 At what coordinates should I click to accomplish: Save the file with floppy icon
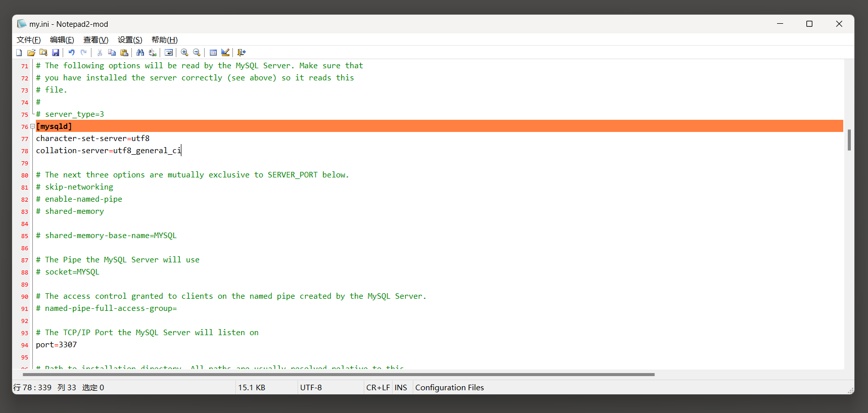tap(56, 53)
